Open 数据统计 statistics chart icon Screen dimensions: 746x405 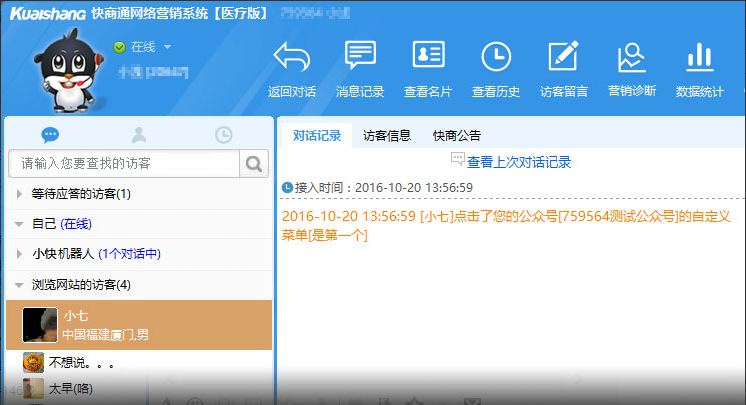699,58
